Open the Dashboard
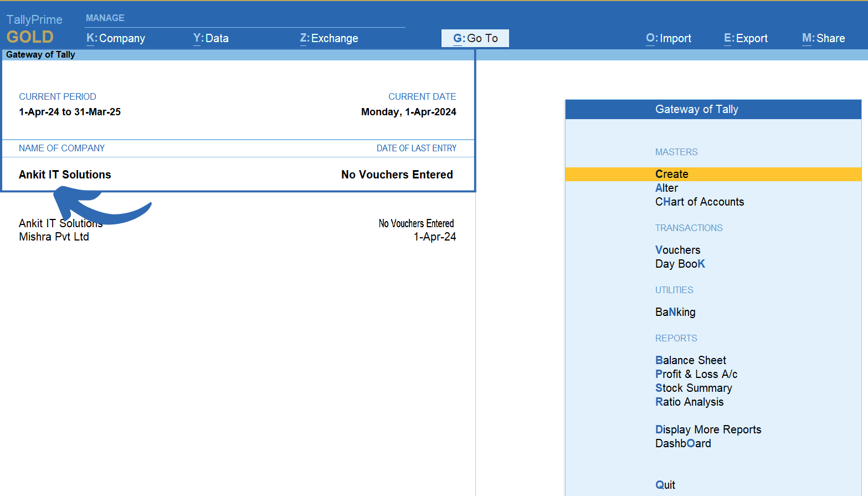Image resolution: width=868 pixels, height=496 pixels. click(683, 443)
